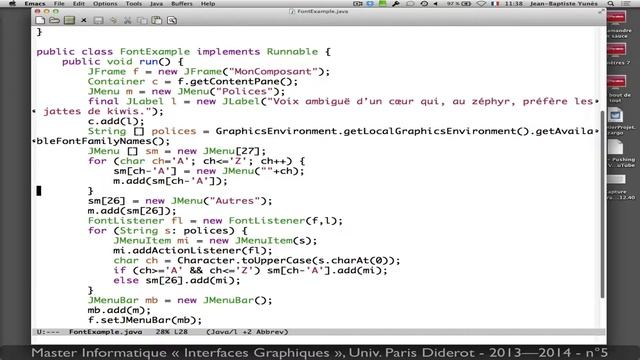Viewport: 640px width, 360px height.
Task: Click the volume speaker icon in menu bar
Action: tap(436, 4)
